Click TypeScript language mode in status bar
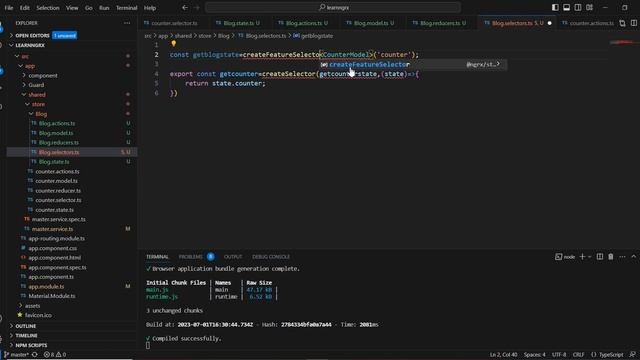Image resolution: width=640 pixels, height=360 pixels. [607, 355]
